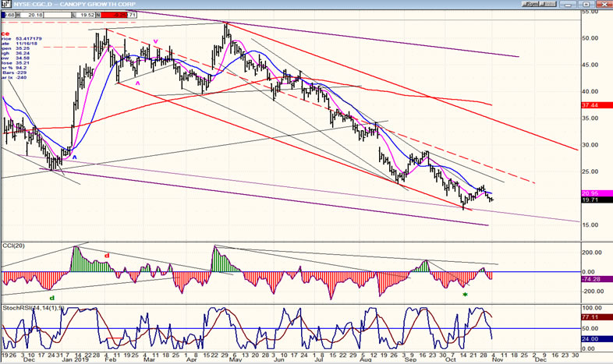Image resolution: width=613 pixels, height=364 pixels.
Task: Click the 'Apr' date axis label
Action: [191, 359]
